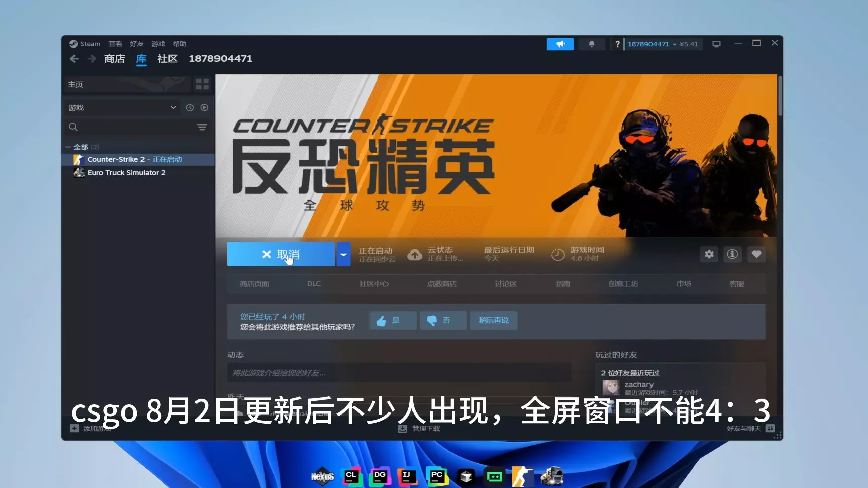Open the 游戏 menu in the menu bar

pyautogui.click(x=158, y=44)
